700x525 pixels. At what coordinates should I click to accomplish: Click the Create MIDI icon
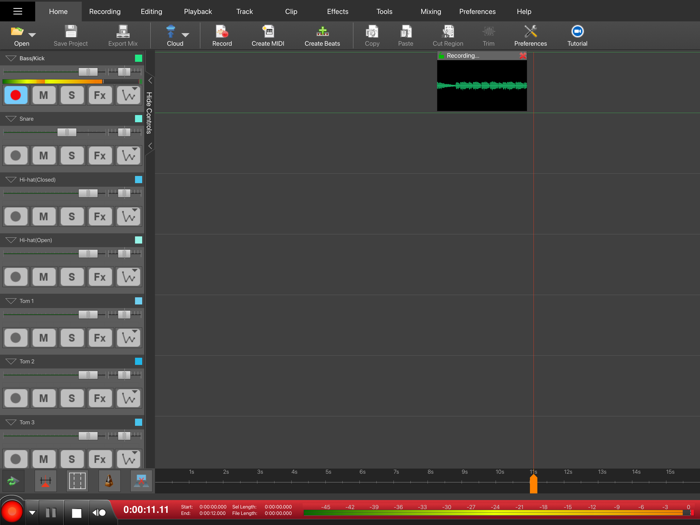click(268, 31)
